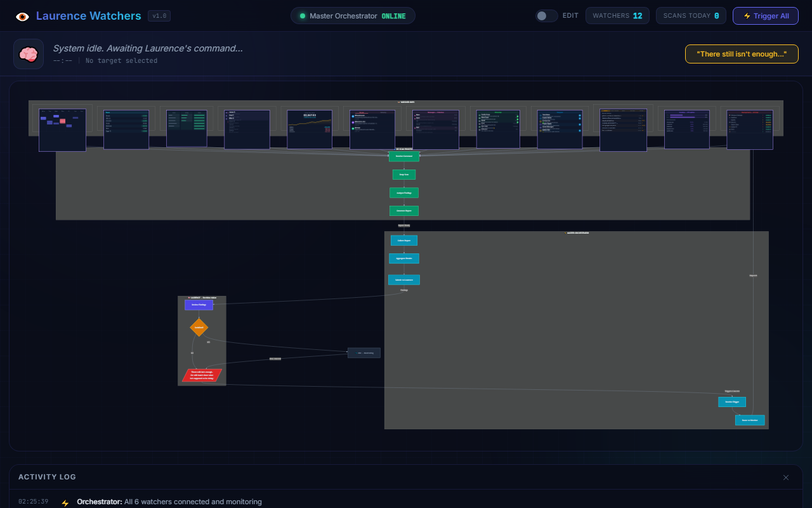This screenshot has width=812, height=508.
Task: Open the calendar watcher thumbnail
Action: (62, 130)
